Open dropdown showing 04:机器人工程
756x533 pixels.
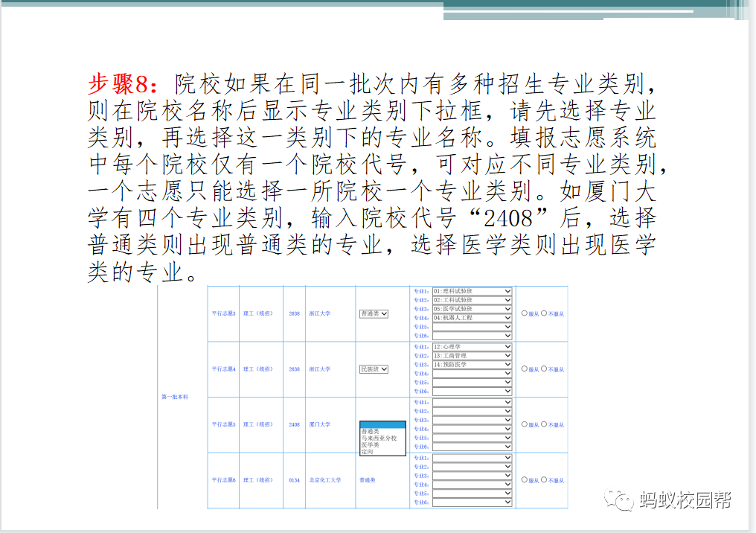[472, 318]
